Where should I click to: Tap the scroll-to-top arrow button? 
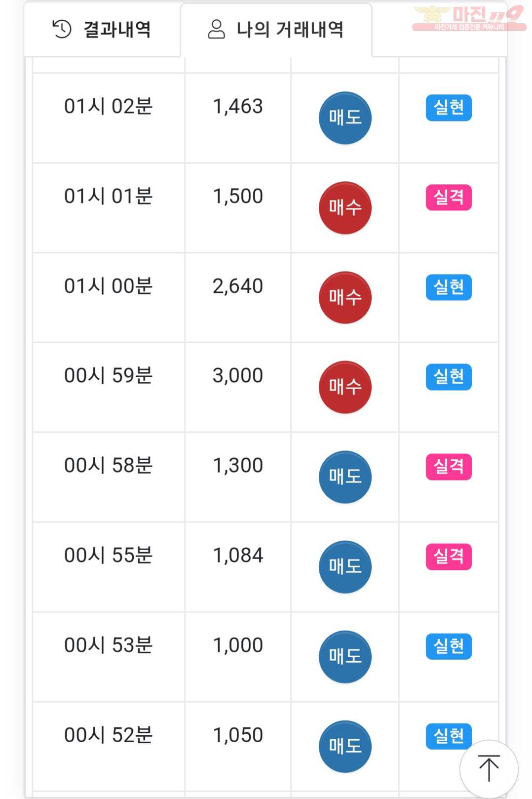pyautogui.click(x=489, y=768)
